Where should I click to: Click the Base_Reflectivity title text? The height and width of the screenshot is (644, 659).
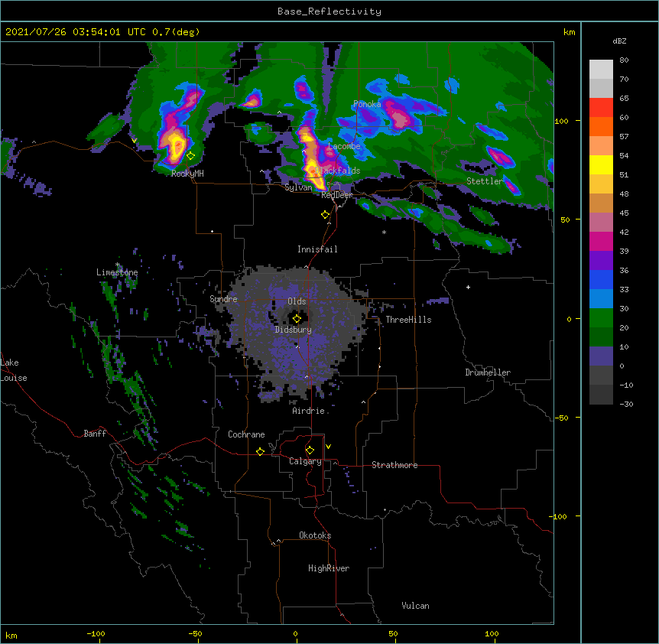tap(329, 11)
